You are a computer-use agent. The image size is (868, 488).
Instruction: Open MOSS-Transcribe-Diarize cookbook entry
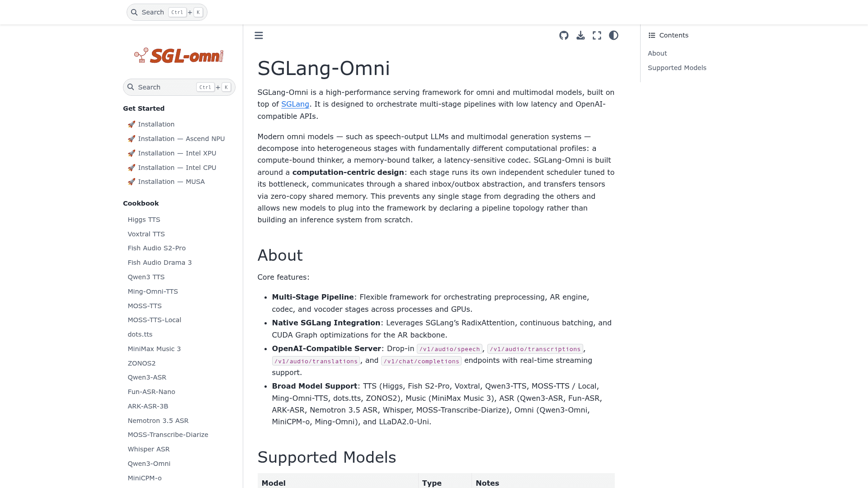click(x=168, y=435)
